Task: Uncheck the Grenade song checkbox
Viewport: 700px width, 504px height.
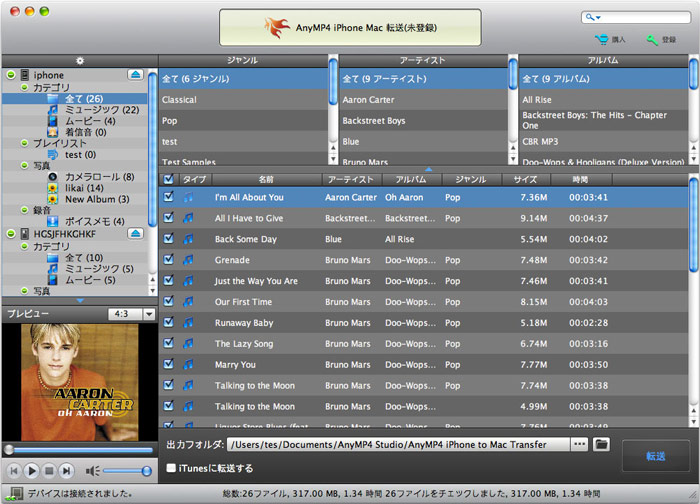Action: 168,260
